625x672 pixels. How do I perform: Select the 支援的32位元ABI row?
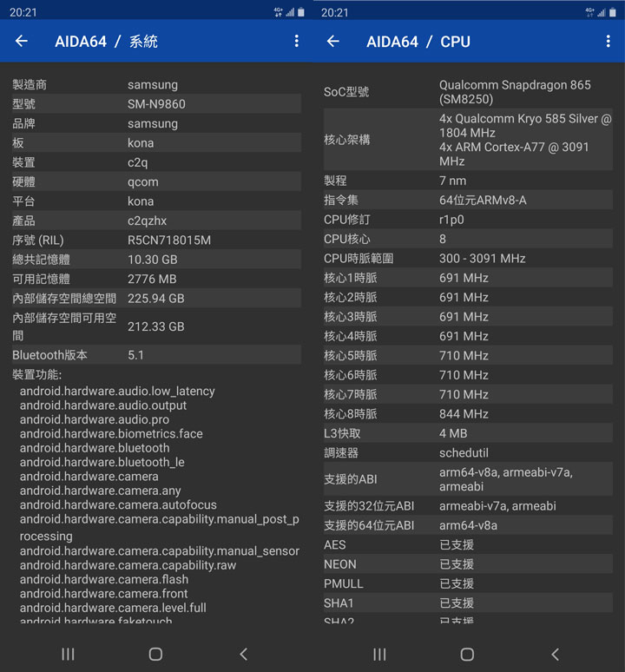pos(468,505)
